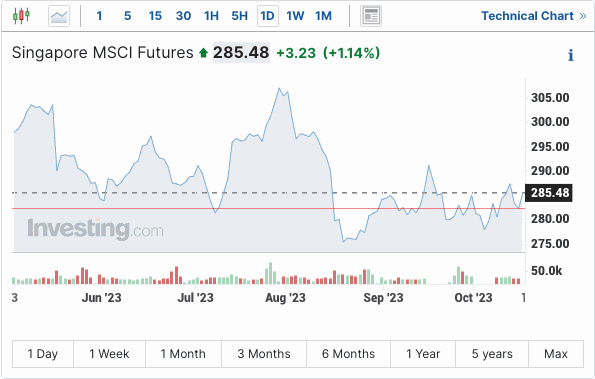Viewport: 595px width, 379px height.
Task: Open the news/table layout icon
Action: (x=371, y=16)
